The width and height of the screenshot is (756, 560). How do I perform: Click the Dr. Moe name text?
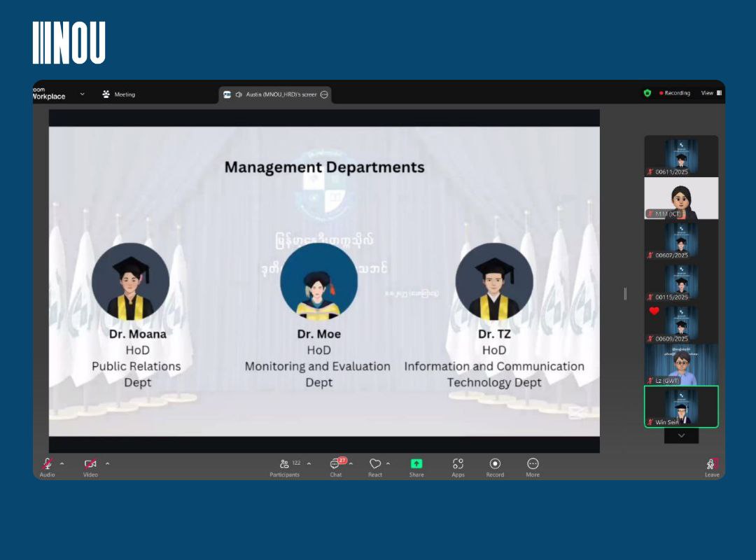point(318,334)
